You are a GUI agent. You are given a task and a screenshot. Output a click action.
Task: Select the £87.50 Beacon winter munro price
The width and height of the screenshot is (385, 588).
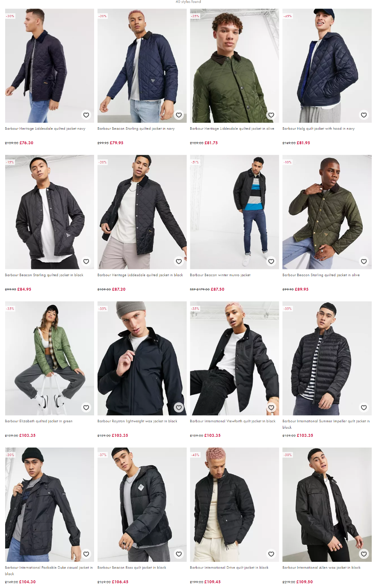click(x=217, y=289)
